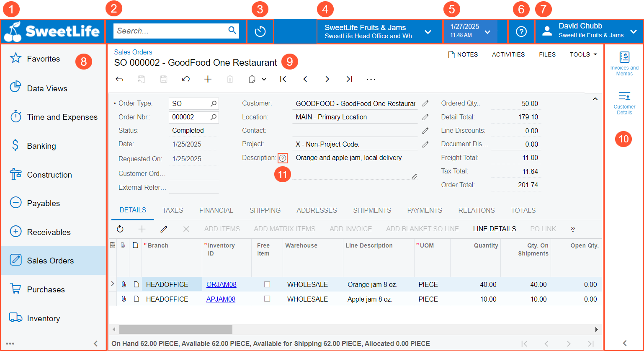This screenshot has width=644, height=351.
Task: Open the David Chubb user menu
Action: click(x=589, y=32)
